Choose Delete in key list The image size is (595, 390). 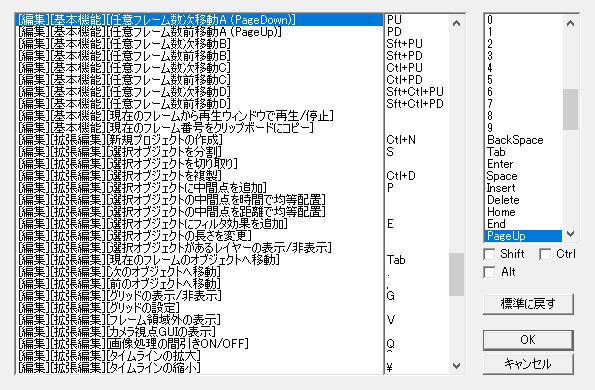[524, 200]
